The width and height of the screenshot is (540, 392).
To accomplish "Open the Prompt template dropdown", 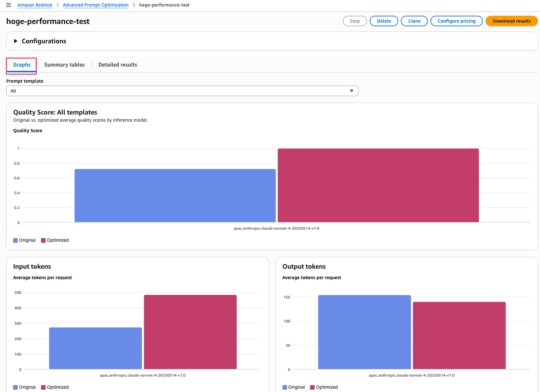I will coord(182,91).
